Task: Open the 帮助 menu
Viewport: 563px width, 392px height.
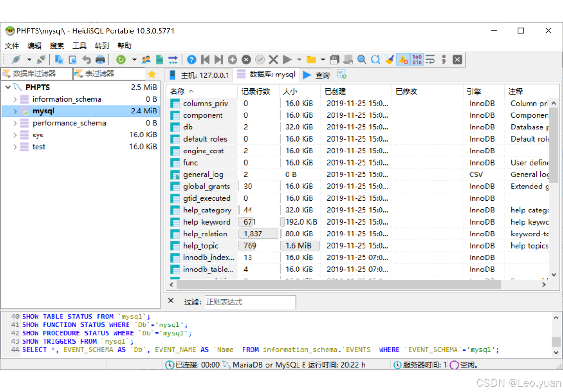Action: tap(124, 45)
